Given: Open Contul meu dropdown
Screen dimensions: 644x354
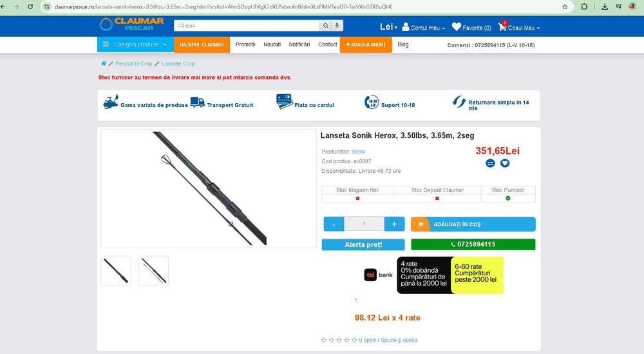Looking at the screenshot, I should (424, 27).
